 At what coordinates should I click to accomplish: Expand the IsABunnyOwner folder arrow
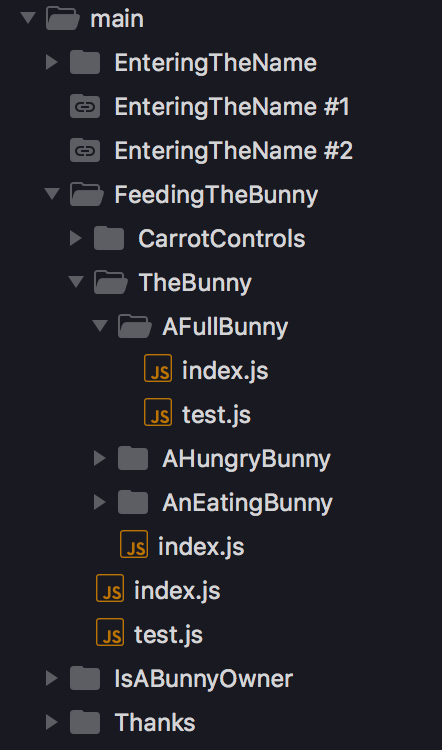pos(52,678)
